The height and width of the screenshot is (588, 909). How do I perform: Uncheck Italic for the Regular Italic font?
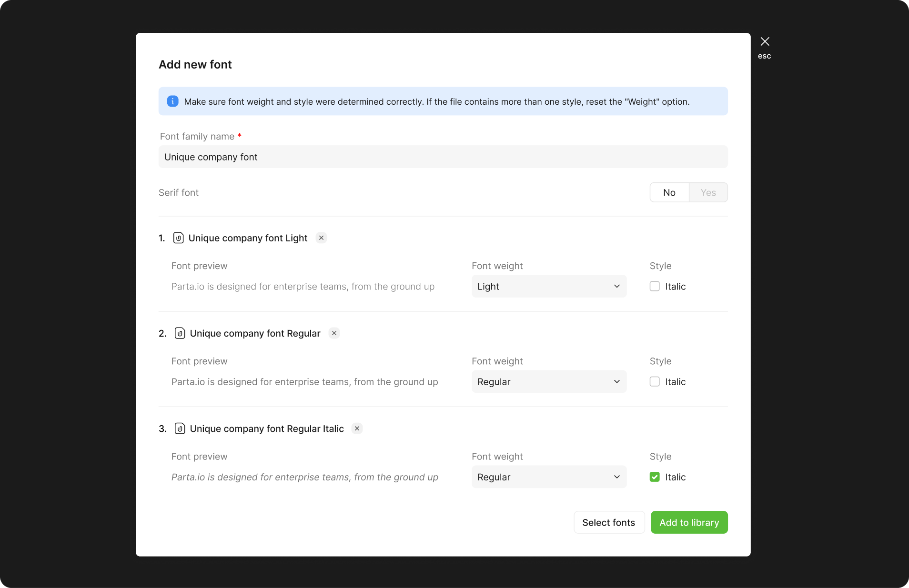(x=655, y=477)
